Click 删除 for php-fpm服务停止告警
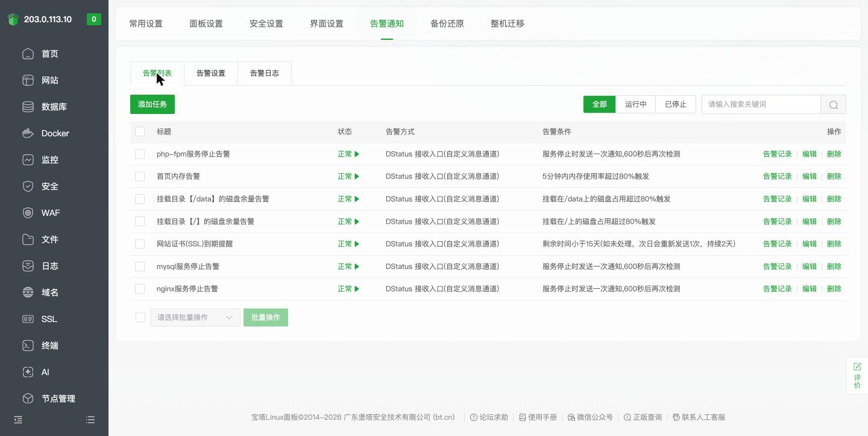 tap(834, 154)
